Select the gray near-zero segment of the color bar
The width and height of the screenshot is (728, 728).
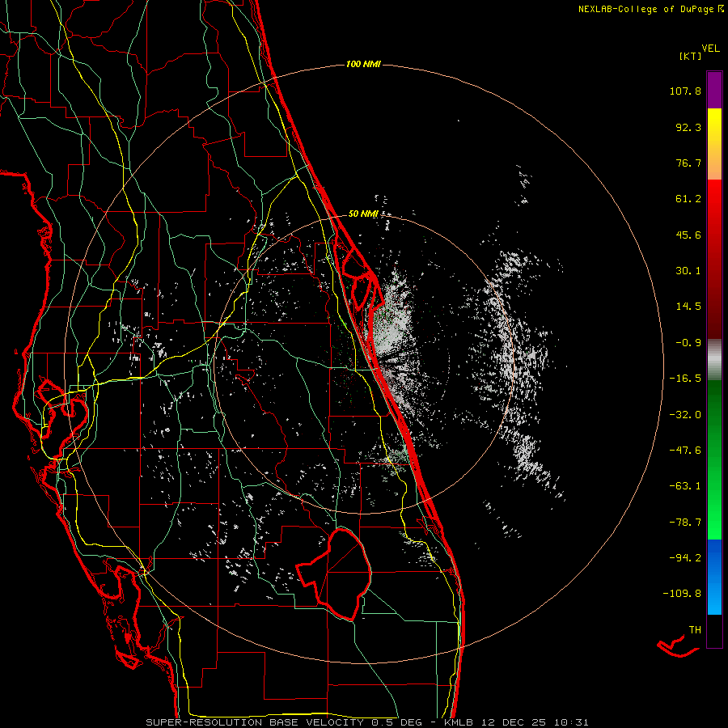pos(714,358)
